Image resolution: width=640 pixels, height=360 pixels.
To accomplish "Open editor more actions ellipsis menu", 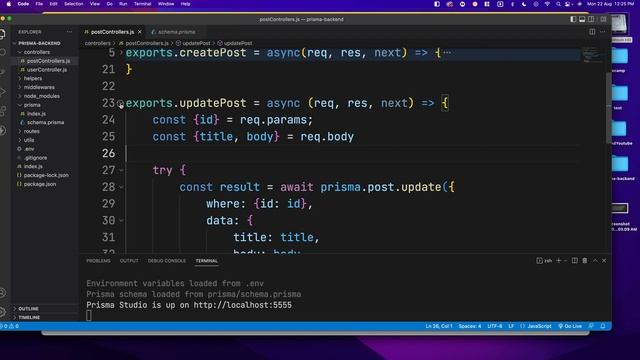I will pos(602,32).
